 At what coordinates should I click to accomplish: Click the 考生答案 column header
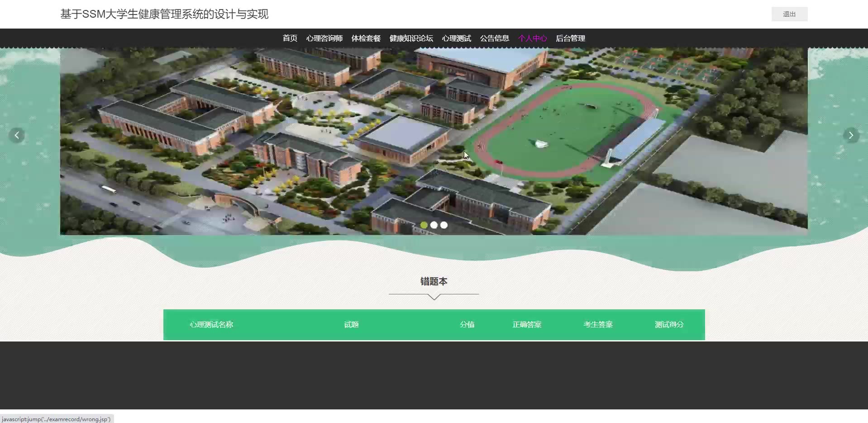tap(598, 324)
